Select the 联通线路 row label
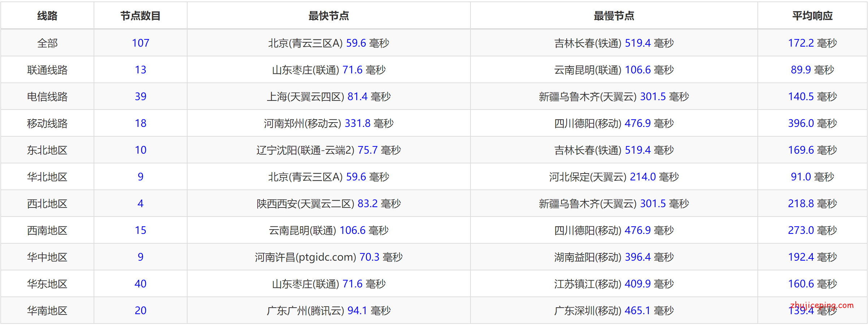Image resolution: width=868 pixels, height=325 pixels. (47, 70)
